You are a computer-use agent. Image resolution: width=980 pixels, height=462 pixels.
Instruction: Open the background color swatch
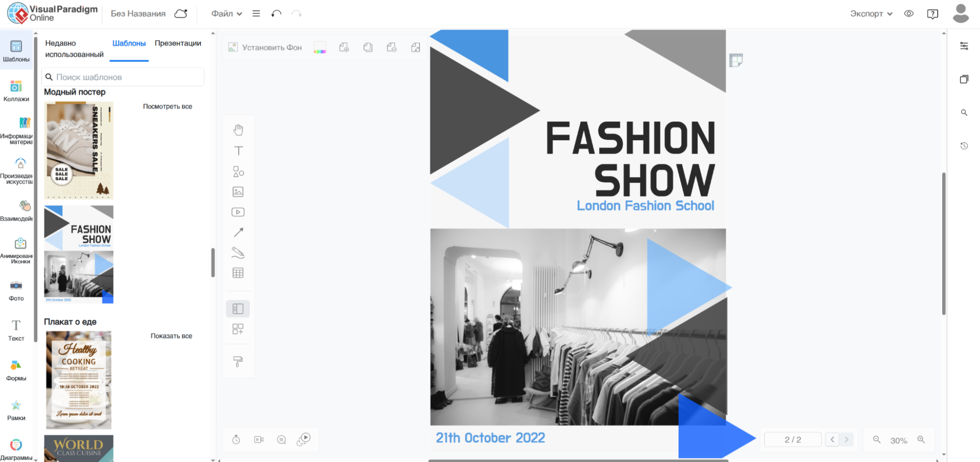click(320, 48)
